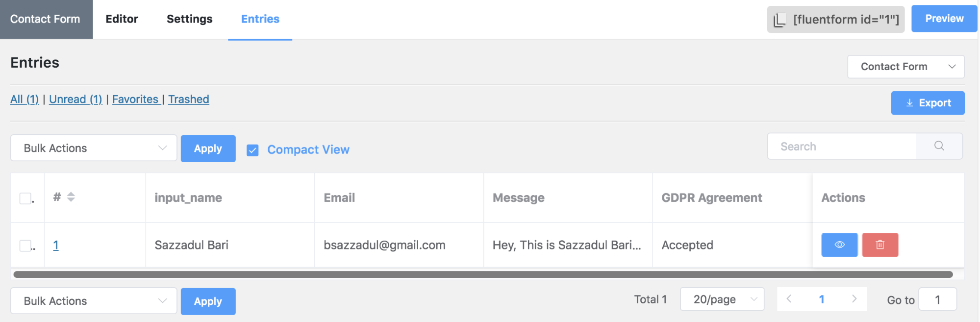This screenshot has width=980, height=322.
Task: View entry with the eye icon
Action: pyautogui.click(x=839, y=245)
